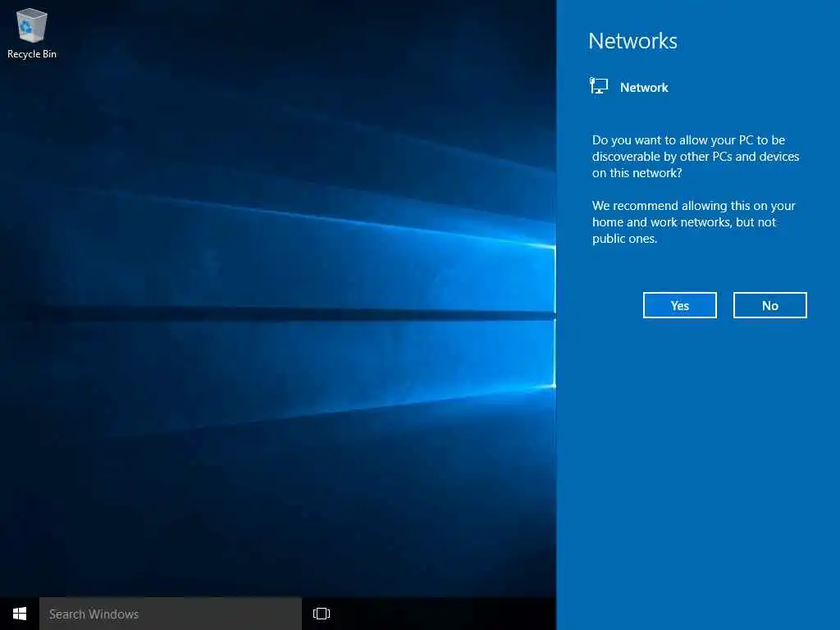
Task: Click the Network computer icon
Action: (598, 85)
